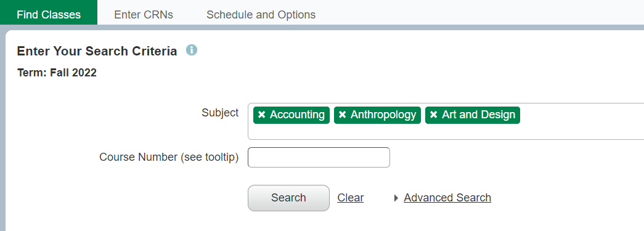Click the Subject field label
Viewport: 644px width, 231px height.
click(x=220, y=113)
